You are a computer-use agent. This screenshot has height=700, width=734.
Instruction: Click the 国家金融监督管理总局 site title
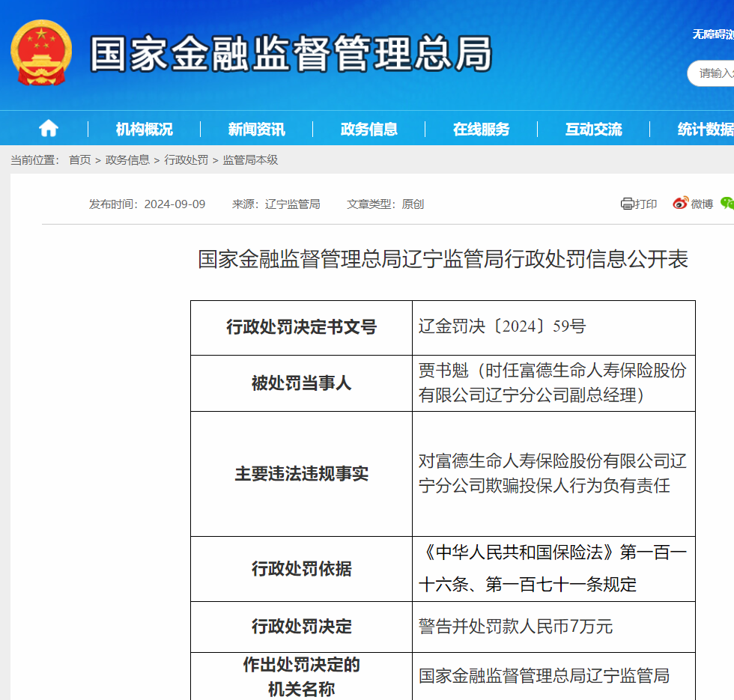click(291, 54)
